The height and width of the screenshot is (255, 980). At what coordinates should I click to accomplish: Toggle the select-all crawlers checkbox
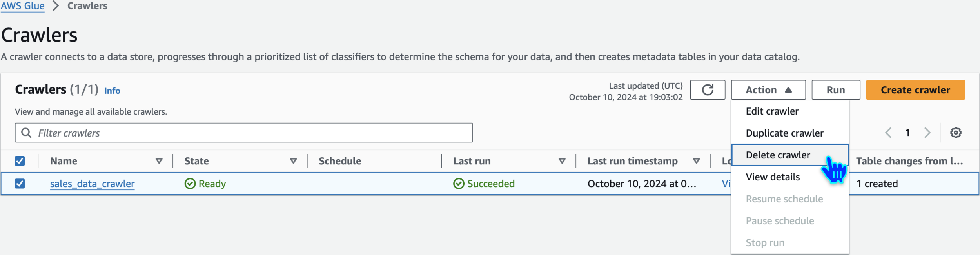20,161
